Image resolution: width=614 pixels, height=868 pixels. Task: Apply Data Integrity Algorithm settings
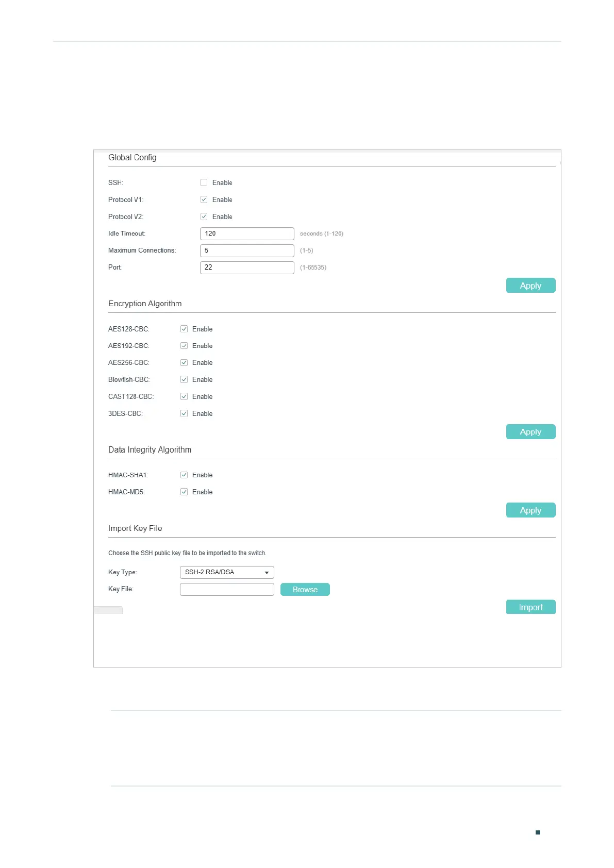click(530, 510)
